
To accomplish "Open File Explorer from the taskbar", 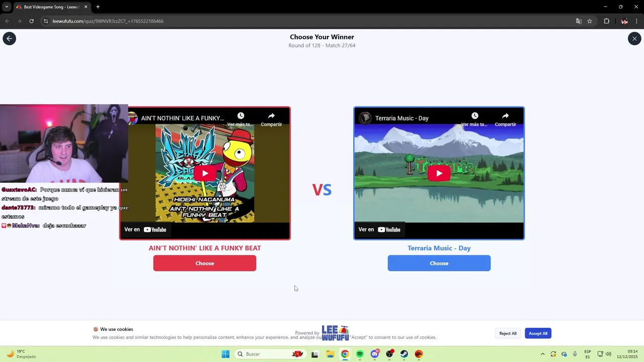I will click(330, 354).
